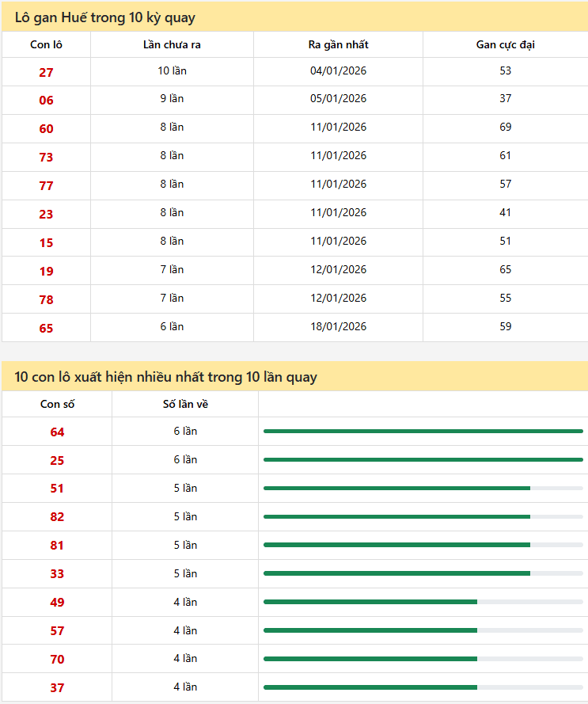This screenshot has height=704, width=588.
Task: Click red number 60 in Con lô column
Action: pos(46,129)
